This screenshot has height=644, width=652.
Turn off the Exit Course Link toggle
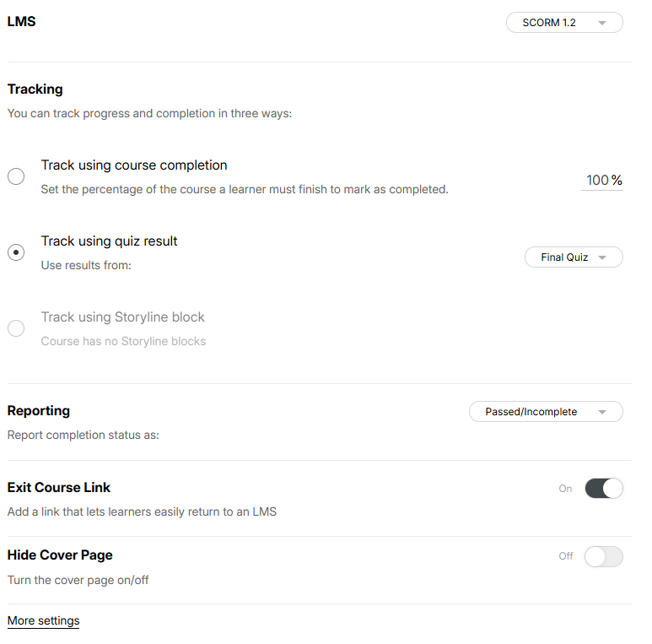[x=603, y=489]
